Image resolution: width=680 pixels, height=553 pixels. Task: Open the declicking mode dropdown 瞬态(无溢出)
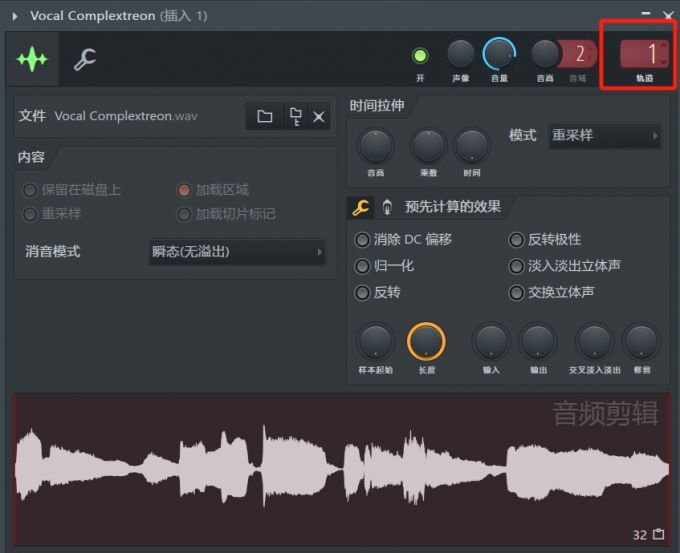238,252
